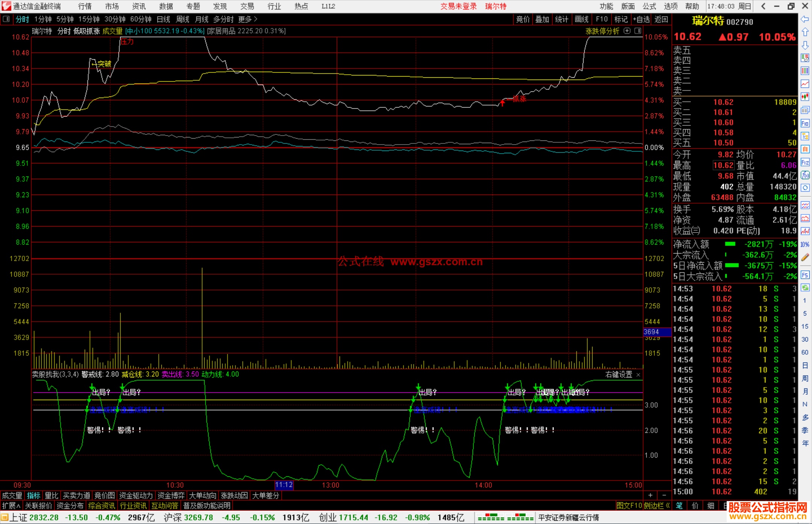
Task: Close the 卖股找我 indicator panel
Action: coord(638,375)
